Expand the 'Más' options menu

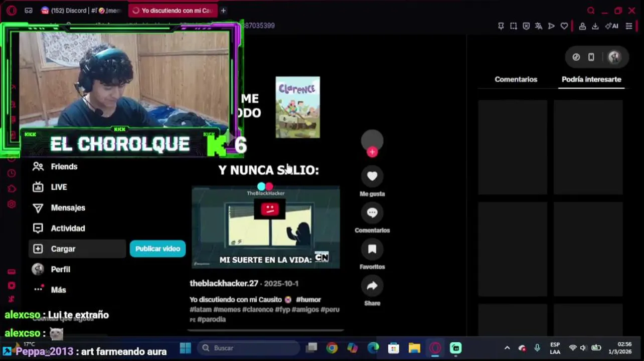click(58, 290)
